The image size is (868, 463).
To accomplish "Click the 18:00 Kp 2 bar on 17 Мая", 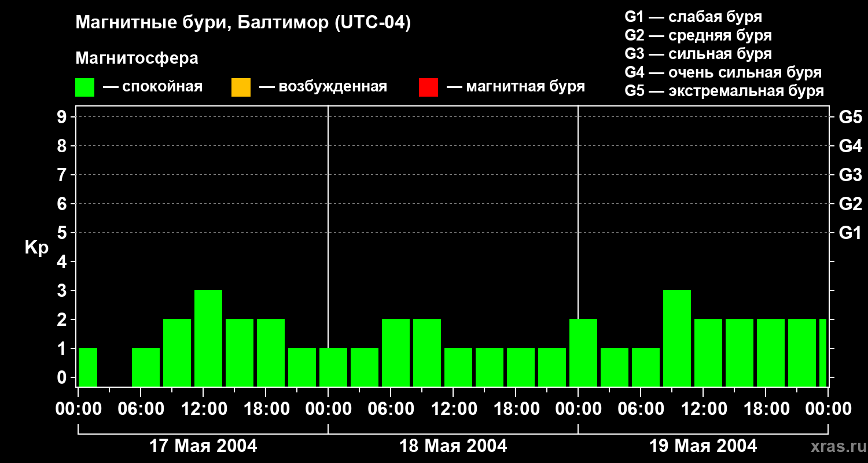I will tap(271, 352).
